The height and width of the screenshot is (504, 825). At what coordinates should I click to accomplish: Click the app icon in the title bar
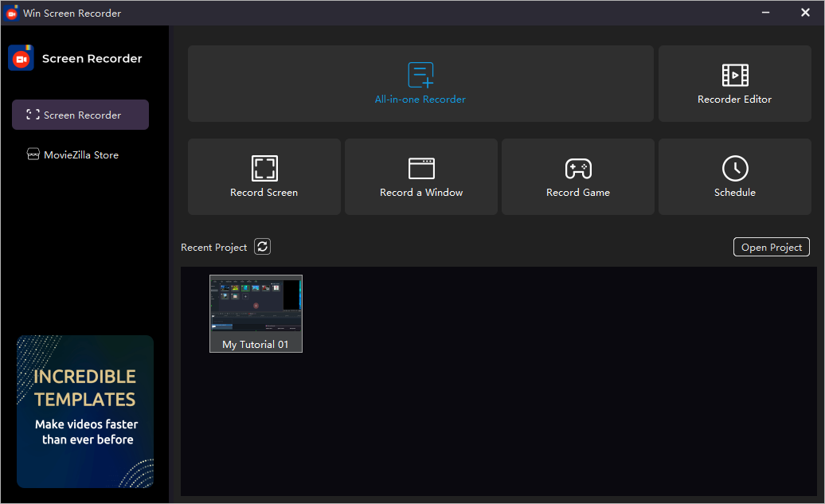[11, 13]
